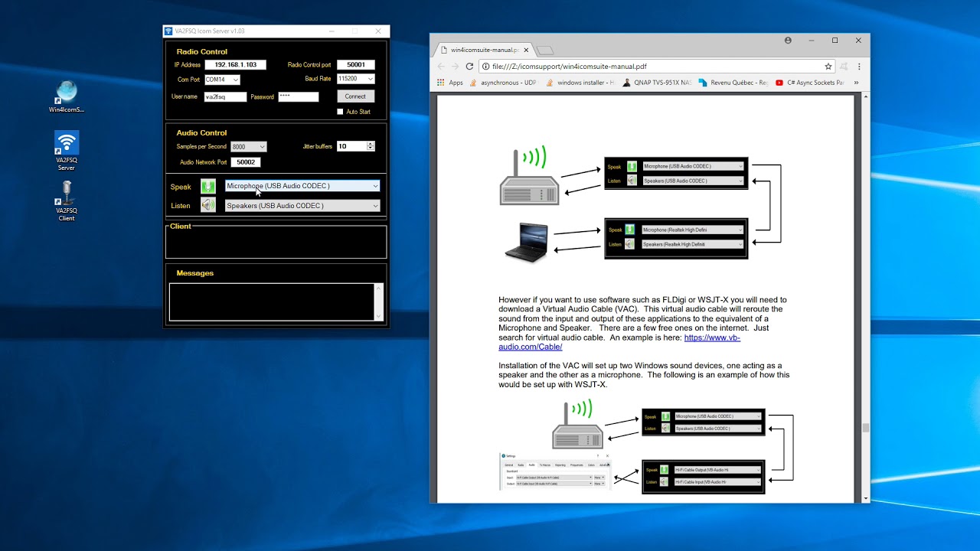Close the win4icomsuite-manual.pdf tab
This screenshot has height=551, width=980.
[x=525, y=50]
